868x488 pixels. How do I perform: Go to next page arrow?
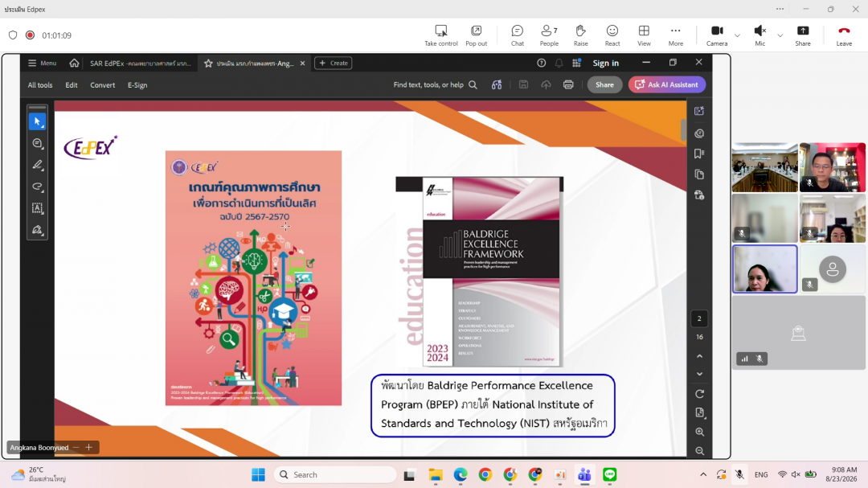coord(700,374)
